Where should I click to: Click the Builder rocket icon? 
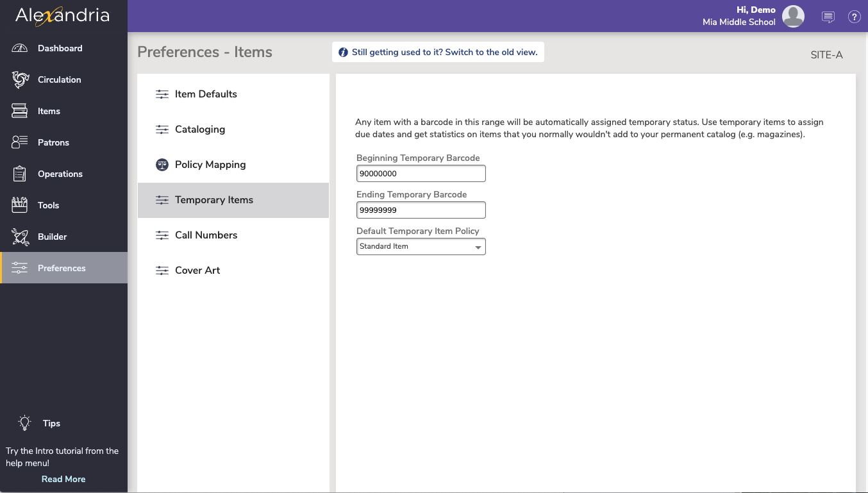(20, 237)
